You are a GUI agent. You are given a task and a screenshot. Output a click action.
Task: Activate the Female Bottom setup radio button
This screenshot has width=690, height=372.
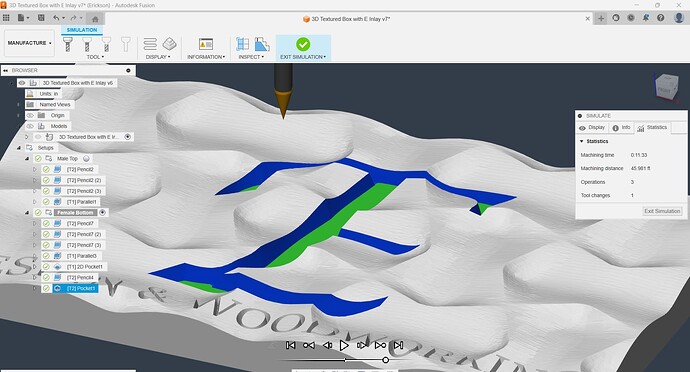[x=103, y=213]
